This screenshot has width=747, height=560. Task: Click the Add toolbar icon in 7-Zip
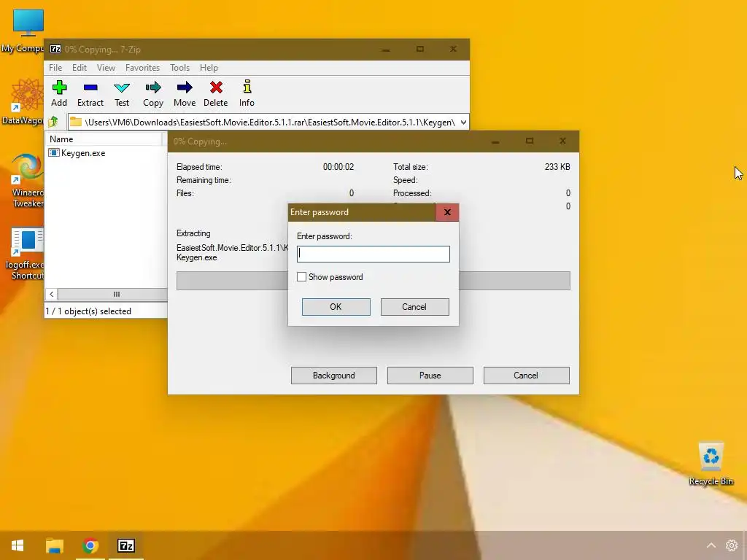point(59,93)
